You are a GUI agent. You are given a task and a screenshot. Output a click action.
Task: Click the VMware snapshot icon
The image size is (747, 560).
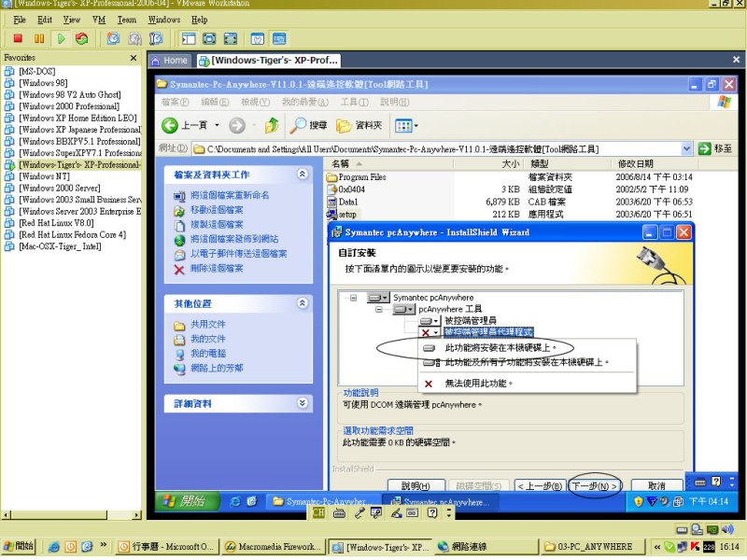(x=113, y=38)
